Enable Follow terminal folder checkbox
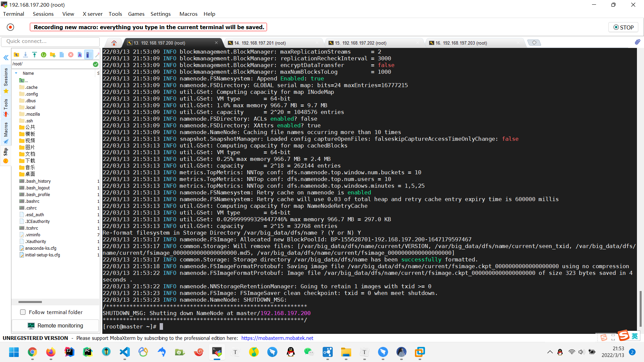Screen dimensions: 644x362 click(x=23, y=312)
